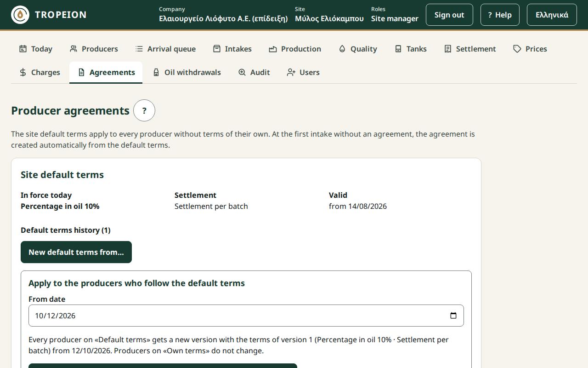Viewport: 588px width, 368px height.
Task: Select the Arrival queue tab
Action: coord(165,49)
